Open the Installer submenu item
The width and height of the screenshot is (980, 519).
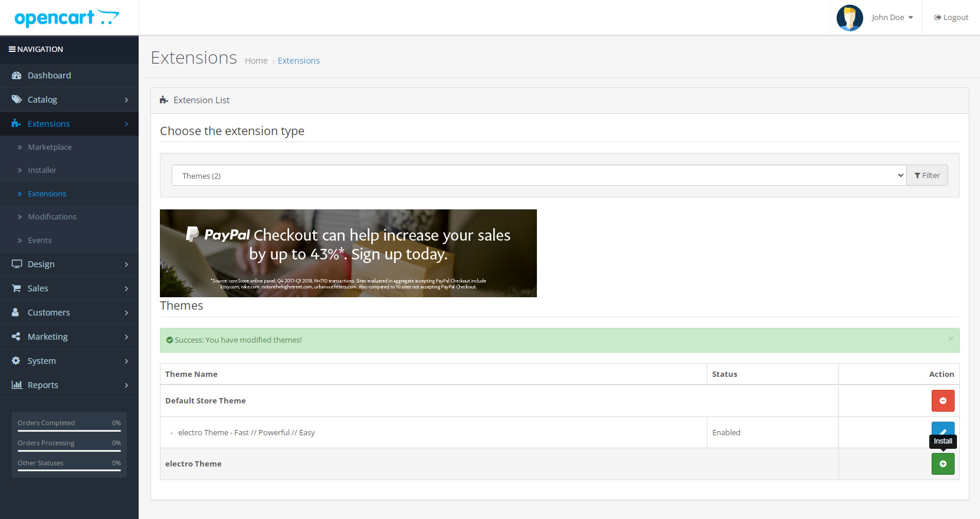click(69, 170)
